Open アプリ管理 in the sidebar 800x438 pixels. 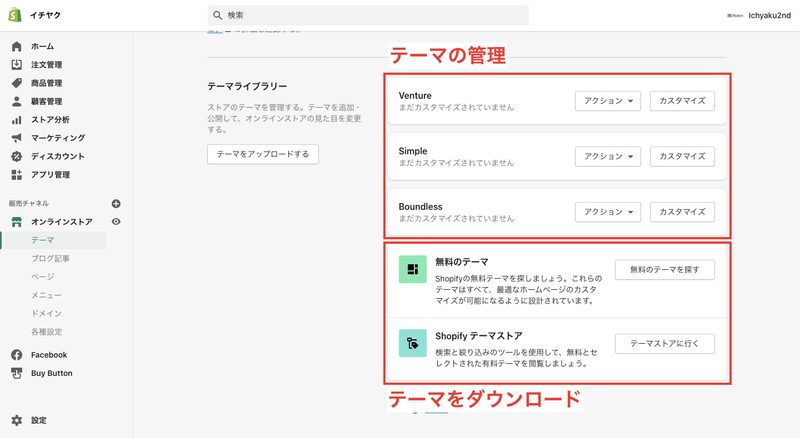click(x=53, y=175)
